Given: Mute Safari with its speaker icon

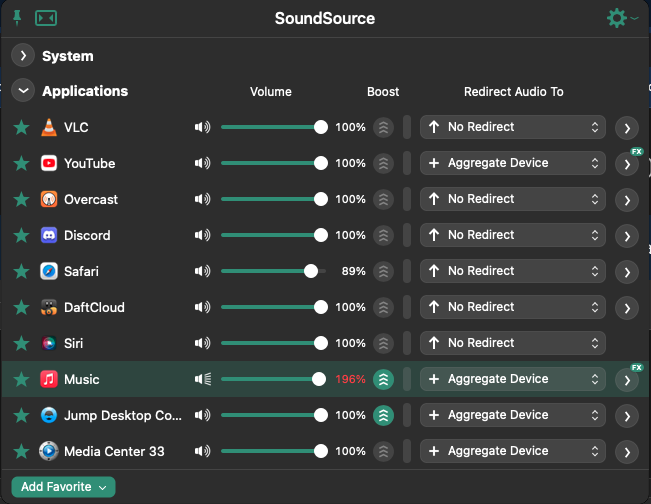Looking at the screenshot, I should coord(203,271).
